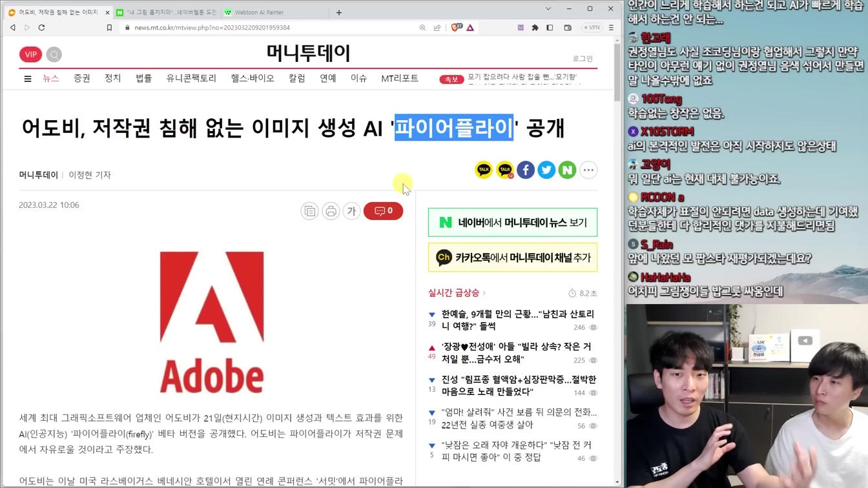Click the play icon on the webcam overlay
Image resolution: width=868 pixels, height=488 pixels.
tap(805, 341)
